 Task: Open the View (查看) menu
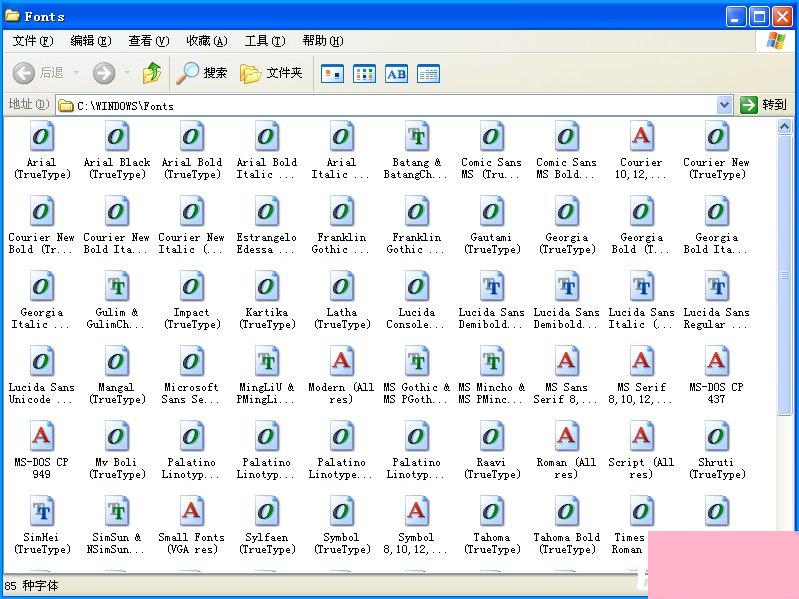[x=149, y=41]
